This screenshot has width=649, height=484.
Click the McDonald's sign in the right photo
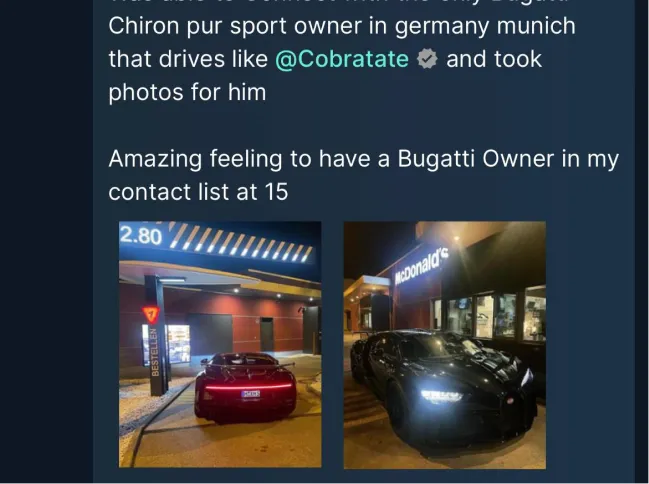421,267
